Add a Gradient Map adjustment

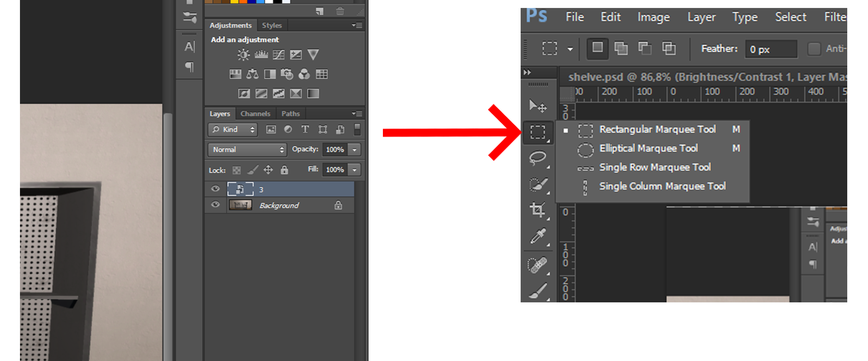point(313,93)
